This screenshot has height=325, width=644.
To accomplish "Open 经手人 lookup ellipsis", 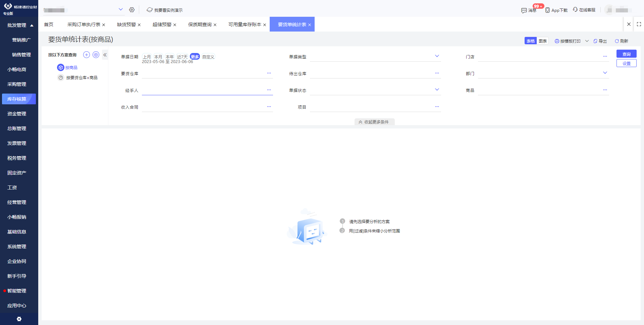I will click(269, 90).
